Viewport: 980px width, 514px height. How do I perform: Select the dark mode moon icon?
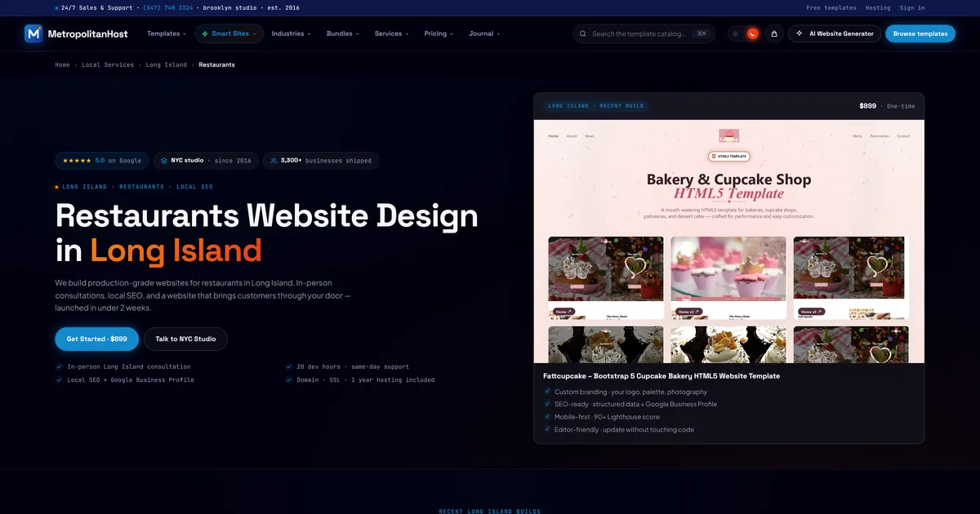tap(753, 33)
